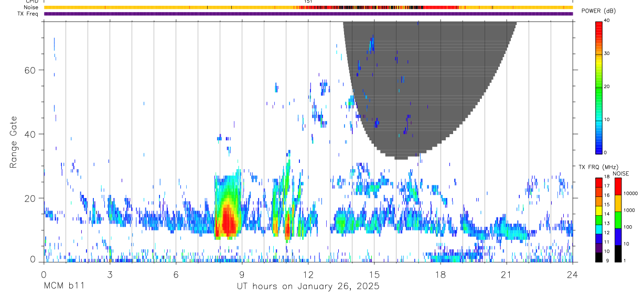Click the 30 dB tick on power scale
Screen dimensions: 644x297
(x=607, y=53)
